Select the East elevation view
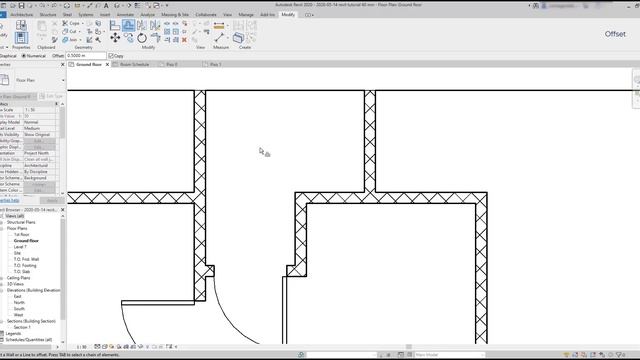This screenshot has width=640, height=360. [x=17, y=296]
